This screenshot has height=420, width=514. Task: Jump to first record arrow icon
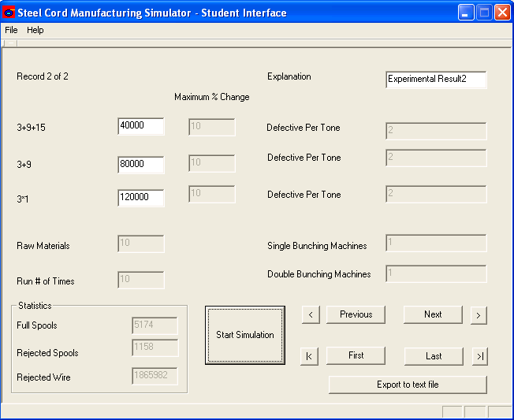pyautogui.click(x=309, y=356)
